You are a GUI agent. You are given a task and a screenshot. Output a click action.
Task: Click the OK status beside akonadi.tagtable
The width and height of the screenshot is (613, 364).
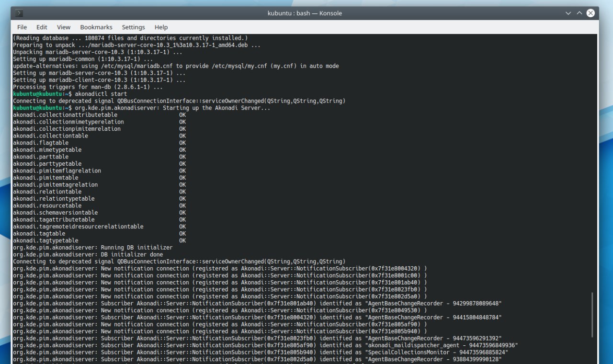182,234
